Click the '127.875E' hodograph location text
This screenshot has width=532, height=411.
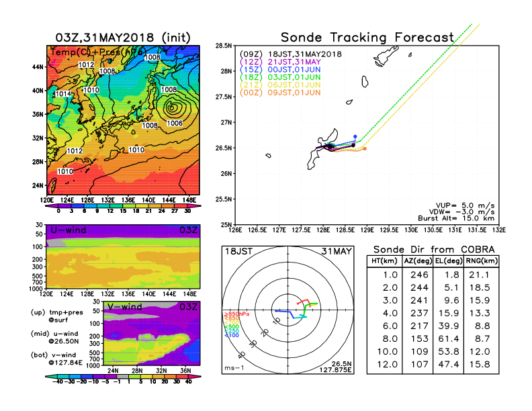pyautogui.click(x=335, y=370)
